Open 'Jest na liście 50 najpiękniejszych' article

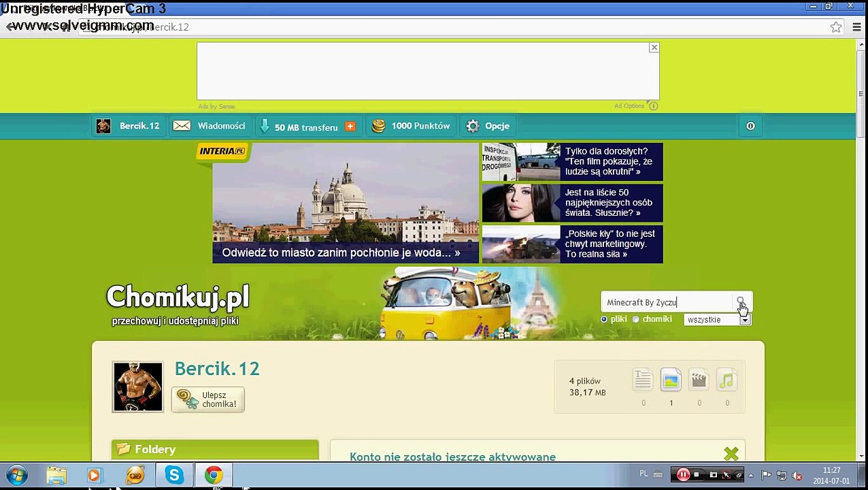pos(609,203)
